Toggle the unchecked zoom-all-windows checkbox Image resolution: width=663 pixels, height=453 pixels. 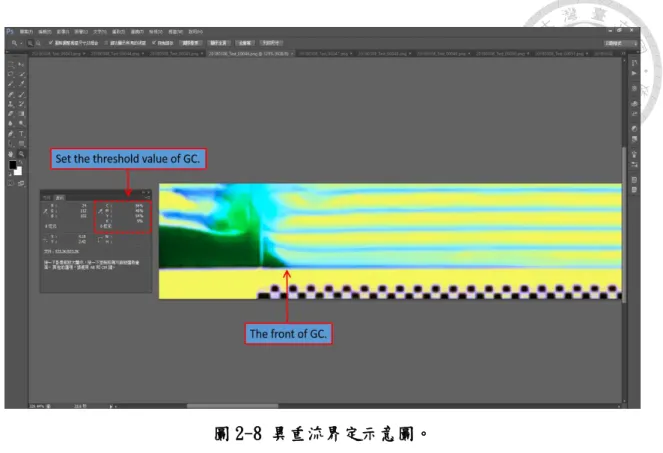(x=106, y=43)
